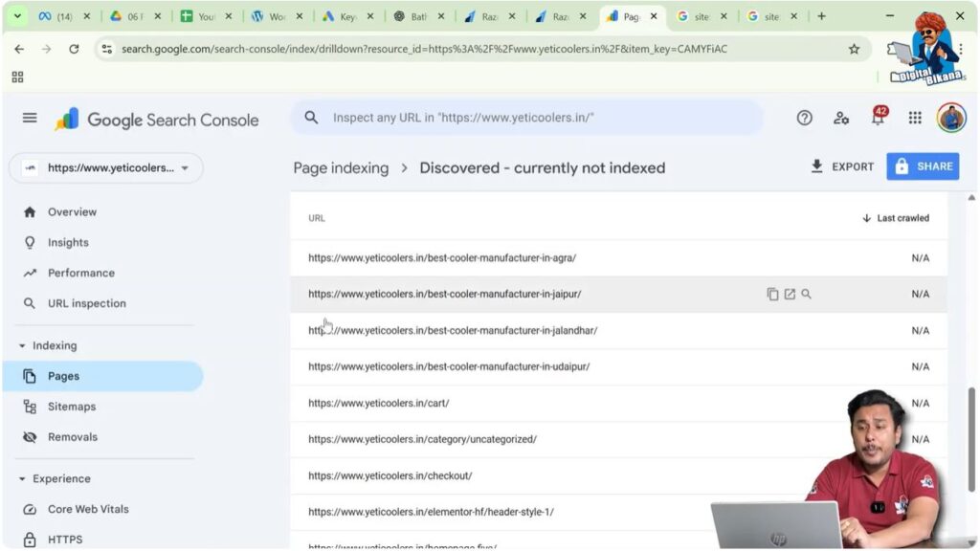Viewport: 980px width, 551px height.
Task: Reload the page in the browser
Action: tap(74, 49)
